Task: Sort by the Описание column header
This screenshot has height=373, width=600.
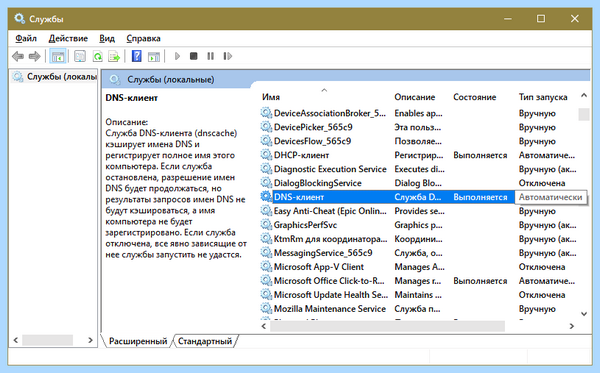Action: (415, 97)
